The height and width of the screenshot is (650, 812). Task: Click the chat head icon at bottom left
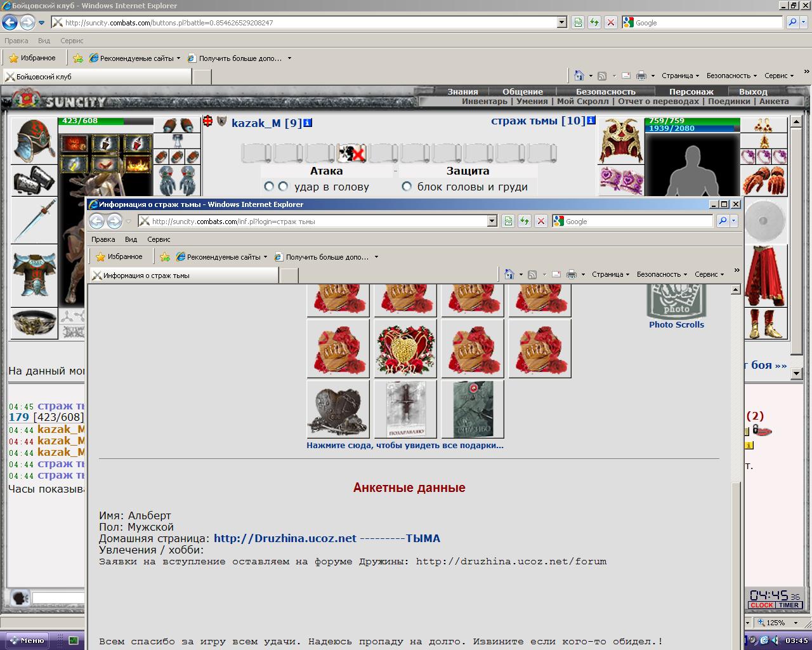(x=20, y=597)
